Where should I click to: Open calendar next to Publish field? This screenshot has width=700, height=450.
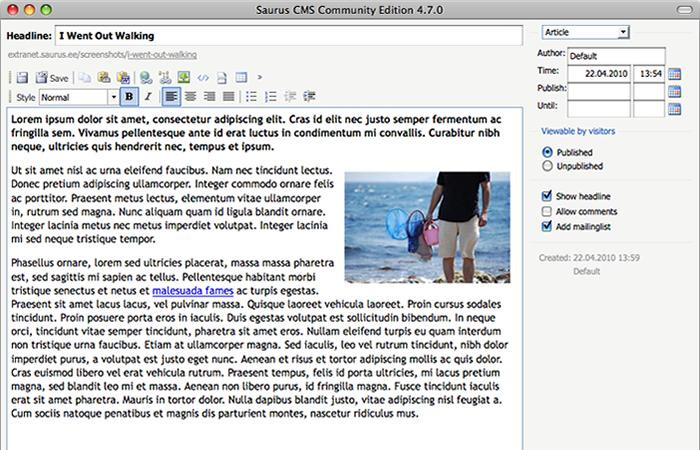coord(675,92)
